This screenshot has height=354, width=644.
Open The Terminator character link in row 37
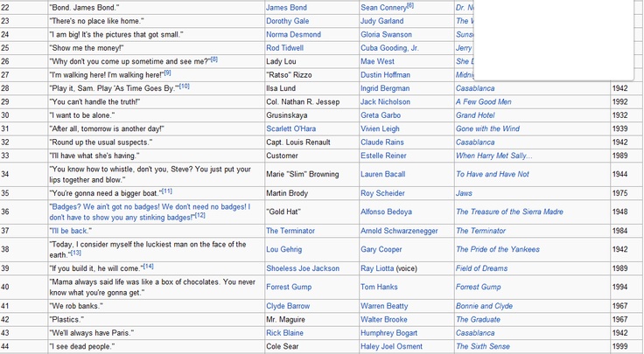click(290, 231)
